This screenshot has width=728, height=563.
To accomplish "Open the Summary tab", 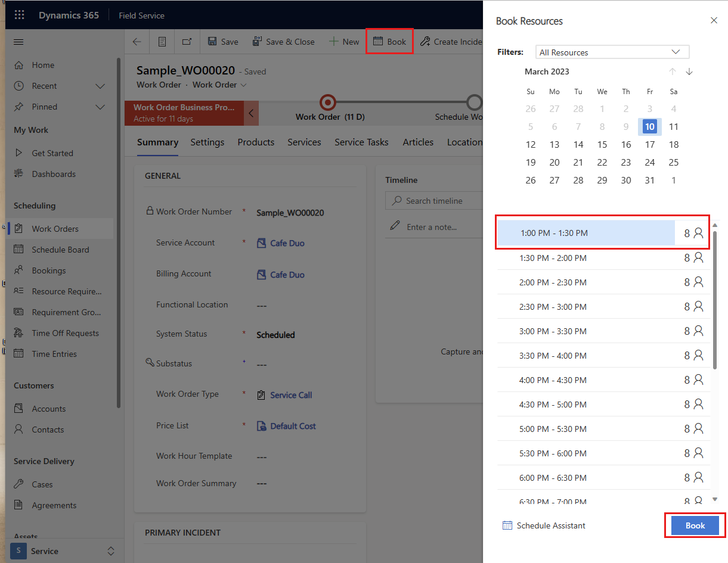I will (157, 142).
